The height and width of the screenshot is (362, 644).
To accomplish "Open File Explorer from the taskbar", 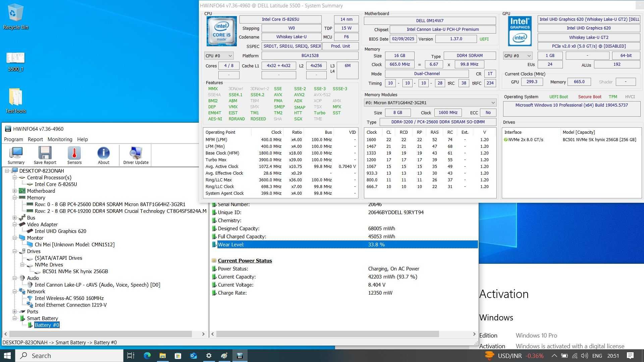I will (162, 356).
